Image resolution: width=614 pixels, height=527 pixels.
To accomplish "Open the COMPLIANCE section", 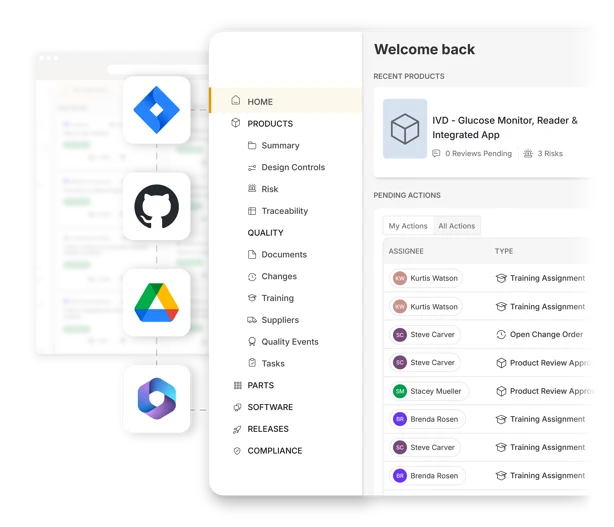I will point(274,451).
